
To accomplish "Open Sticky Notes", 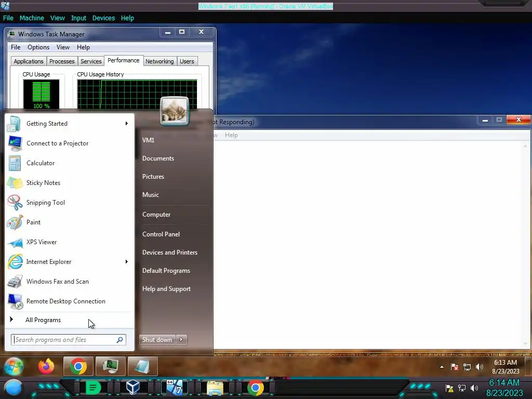I will (69, 182).
